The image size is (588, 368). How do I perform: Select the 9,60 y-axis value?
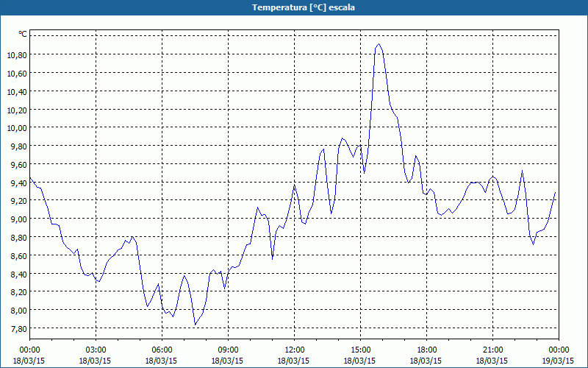coord(19,165)
